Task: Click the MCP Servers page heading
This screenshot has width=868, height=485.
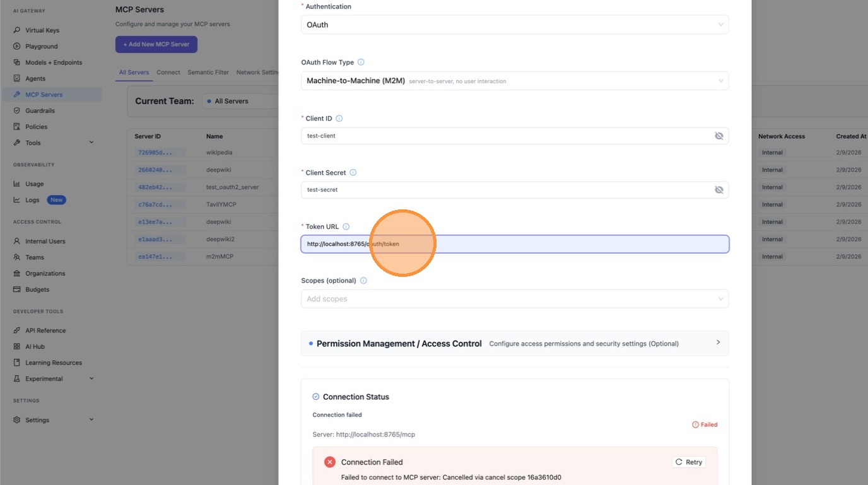Action: [x=139, y=9]
